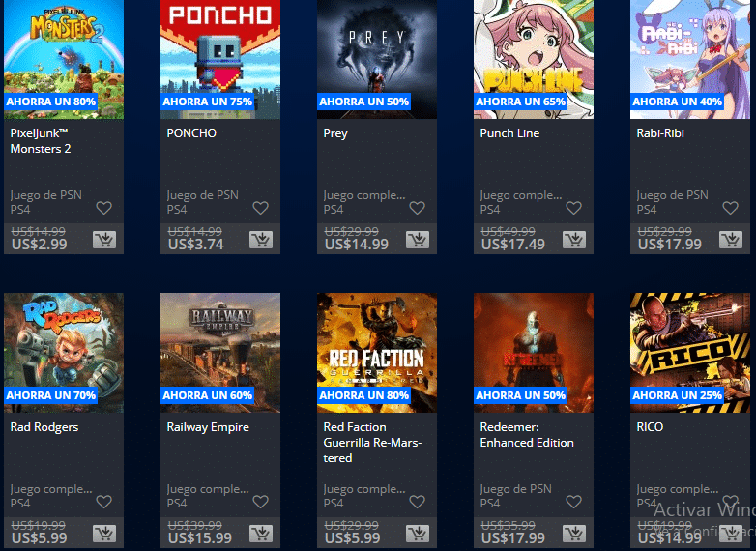Open Redeemer: Enhanced Edition title link
The width and height of the screenshot is (756, 551).
click(x=527, y=435)
